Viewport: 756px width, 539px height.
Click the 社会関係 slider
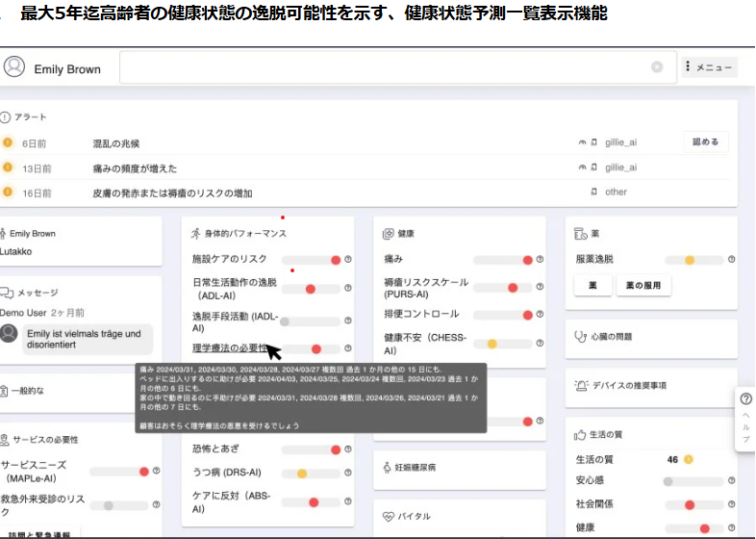tap(694, 504)
